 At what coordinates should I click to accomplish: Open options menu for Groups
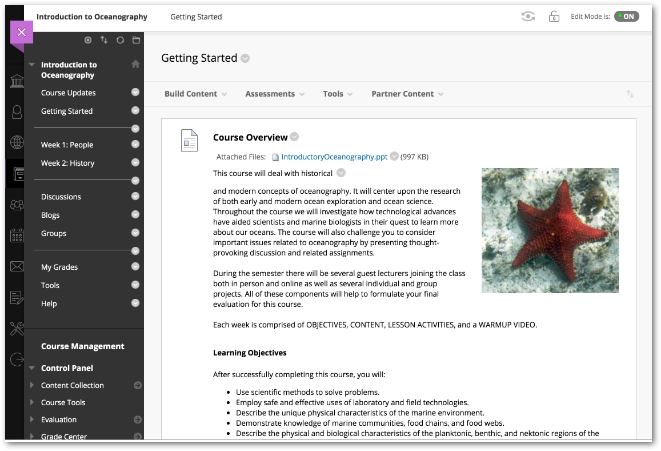click(x=135, y=233)
